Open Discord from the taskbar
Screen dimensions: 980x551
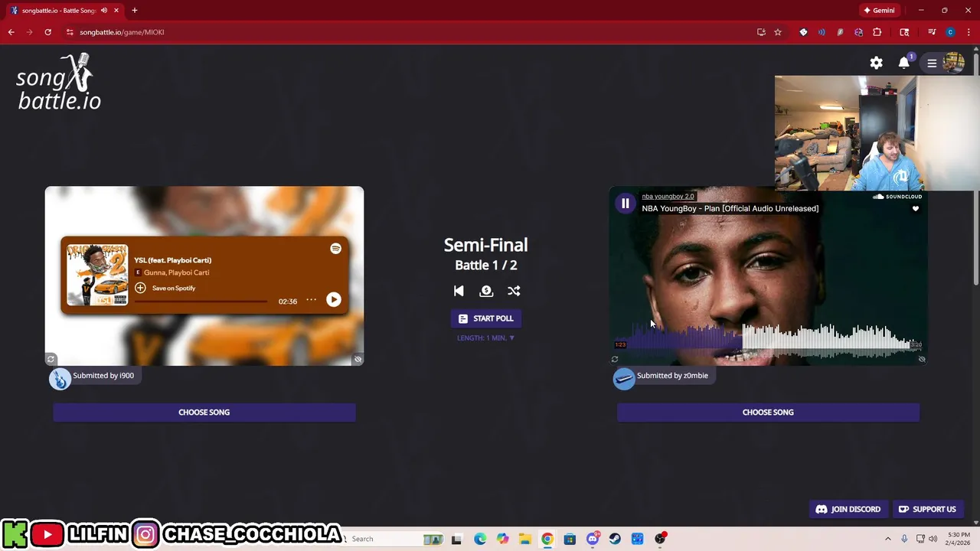pos(593,539)
